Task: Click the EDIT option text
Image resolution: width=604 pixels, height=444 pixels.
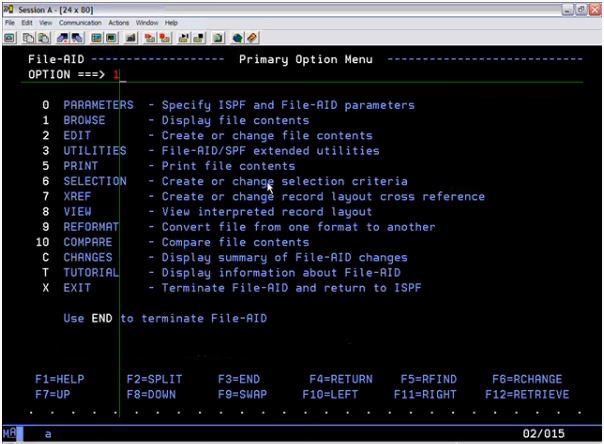Action: (x=77, y=136)
